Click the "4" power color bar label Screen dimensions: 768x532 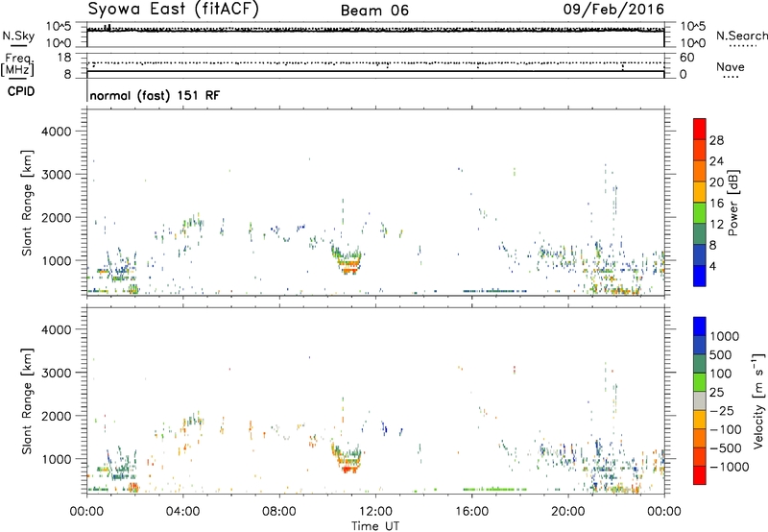(712, 266)
